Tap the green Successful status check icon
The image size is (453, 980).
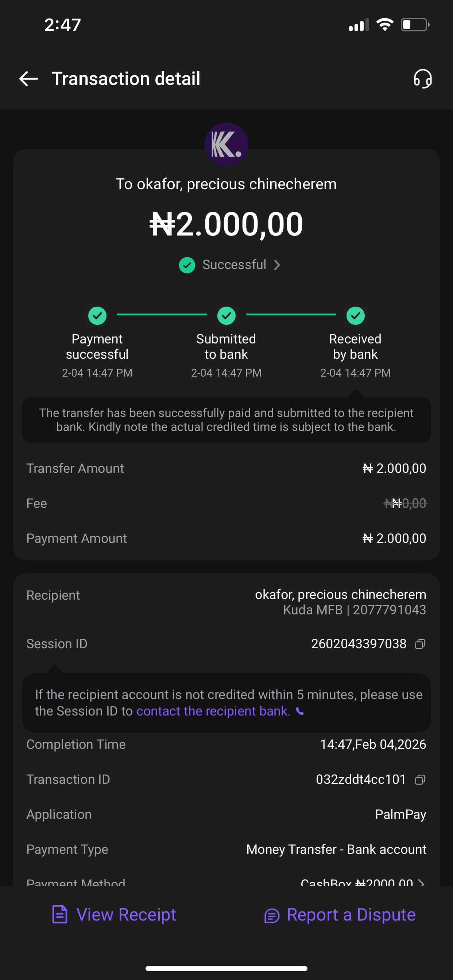pos(187,265)
